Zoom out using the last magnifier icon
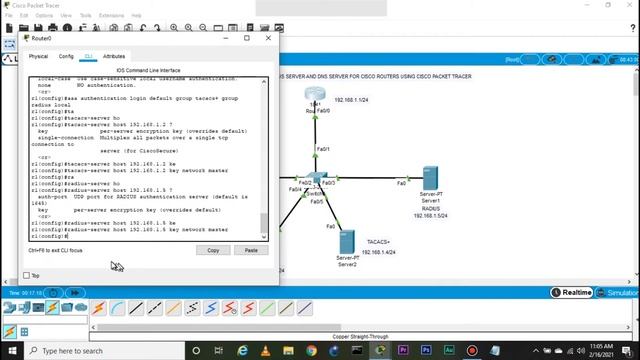 tap(203, 28)
